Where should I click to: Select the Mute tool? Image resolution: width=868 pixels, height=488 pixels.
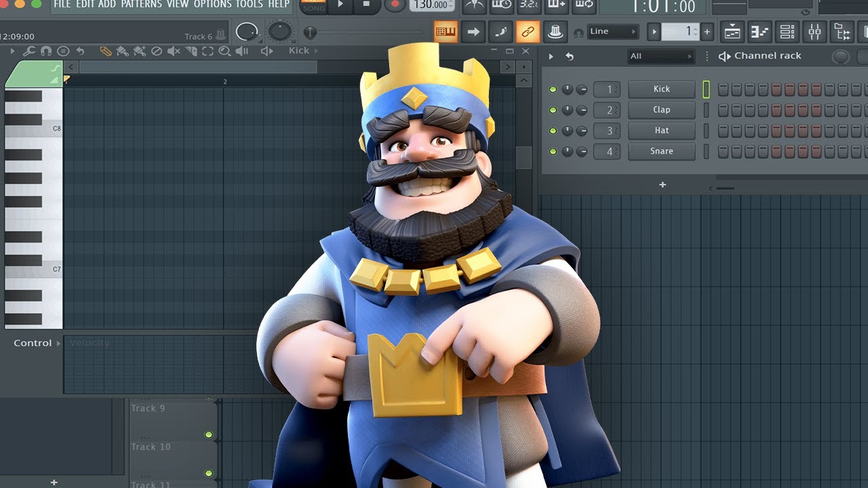coord(174,51)
